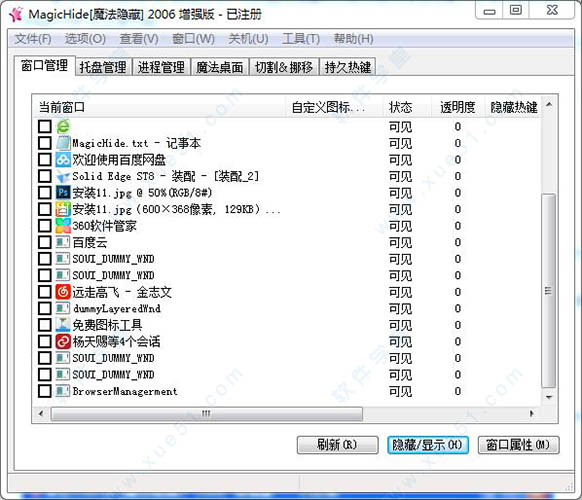This screenshot has width=582, height=500.
Task: Select the row BrowserManagerment
Action: (x=288, y=391)
